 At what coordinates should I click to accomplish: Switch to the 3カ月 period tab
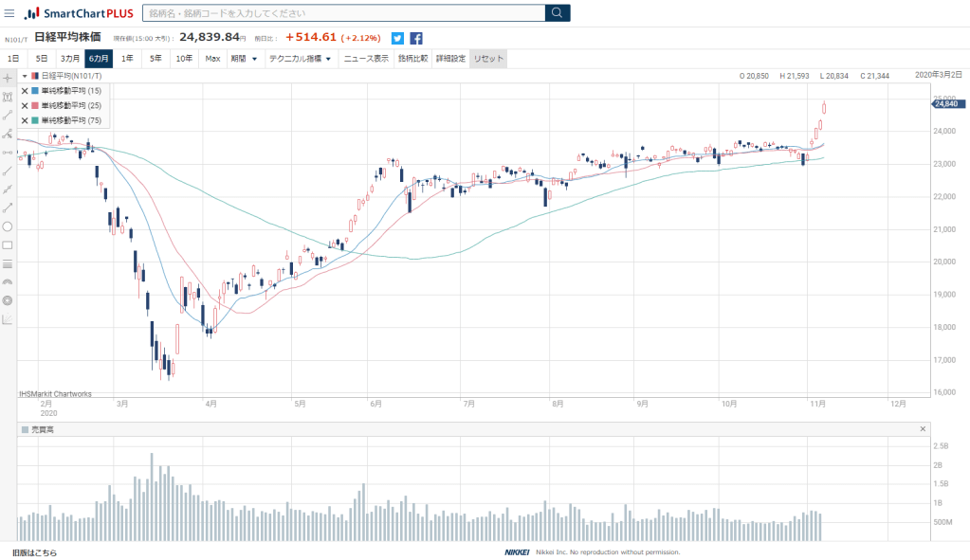tap(70, 59)
